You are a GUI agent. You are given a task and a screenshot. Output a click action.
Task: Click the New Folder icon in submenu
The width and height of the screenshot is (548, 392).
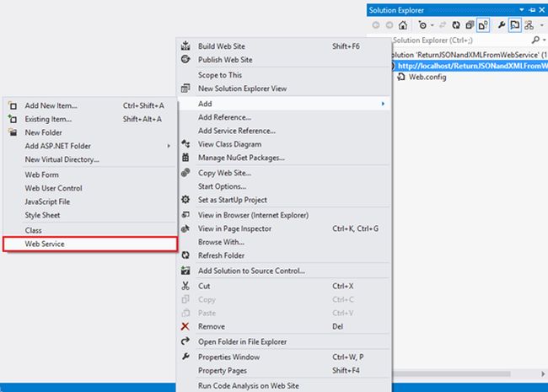(13, 132)
